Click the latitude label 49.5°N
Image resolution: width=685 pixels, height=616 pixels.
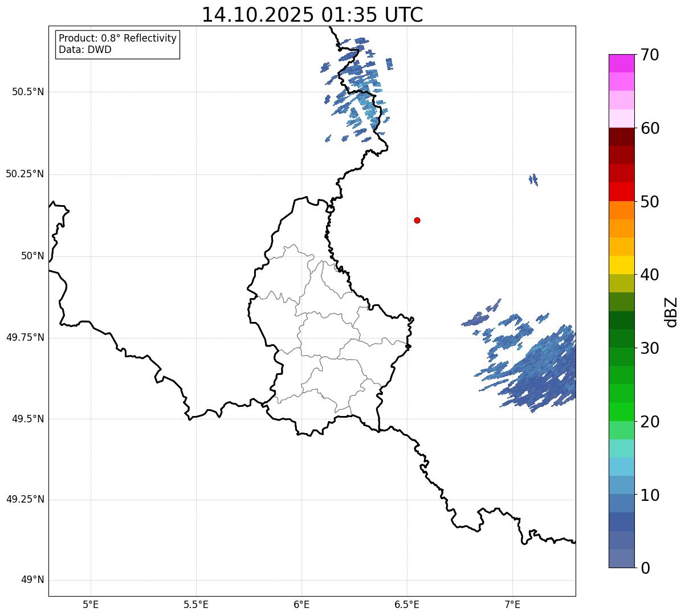point(27,419)
